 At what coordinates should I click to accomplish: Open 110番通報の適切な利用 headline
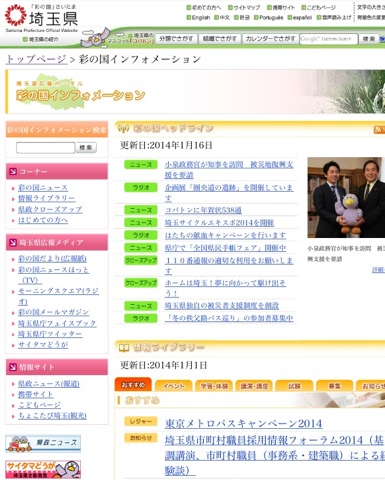point(229,266)
